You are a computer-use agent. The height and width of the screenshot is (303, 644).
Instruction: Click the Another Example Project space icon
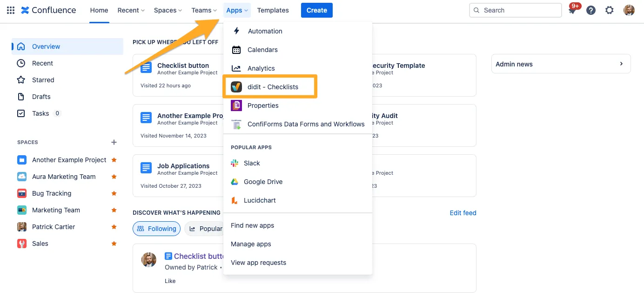coord(22,160)
